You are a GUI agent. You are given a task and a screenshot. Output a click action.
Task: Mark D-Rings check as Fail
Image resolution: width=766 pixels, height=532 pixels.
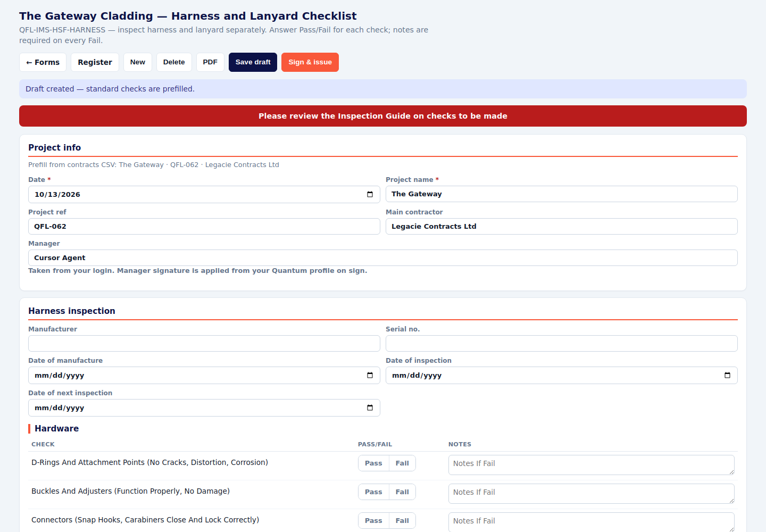tap(402, 463)
